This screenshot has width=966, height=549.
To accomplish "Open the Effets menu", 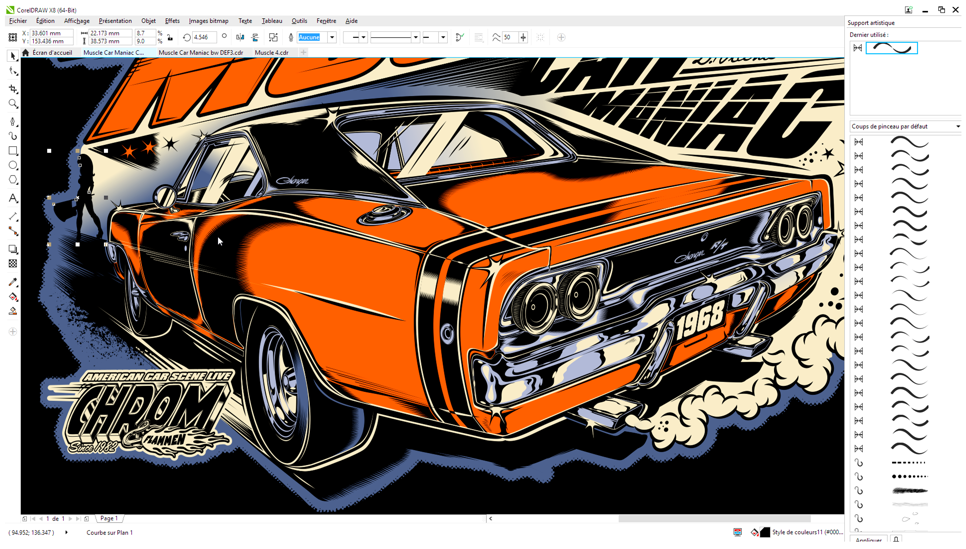I will (172, 21).
